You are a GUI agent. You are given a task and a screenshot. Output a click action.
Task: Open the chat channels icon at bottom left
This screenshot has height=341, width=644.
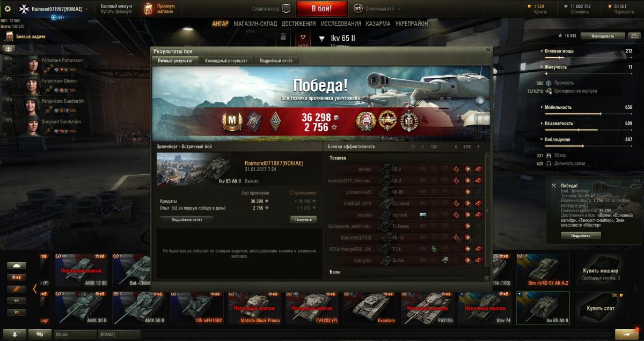(x=40, y=334)
